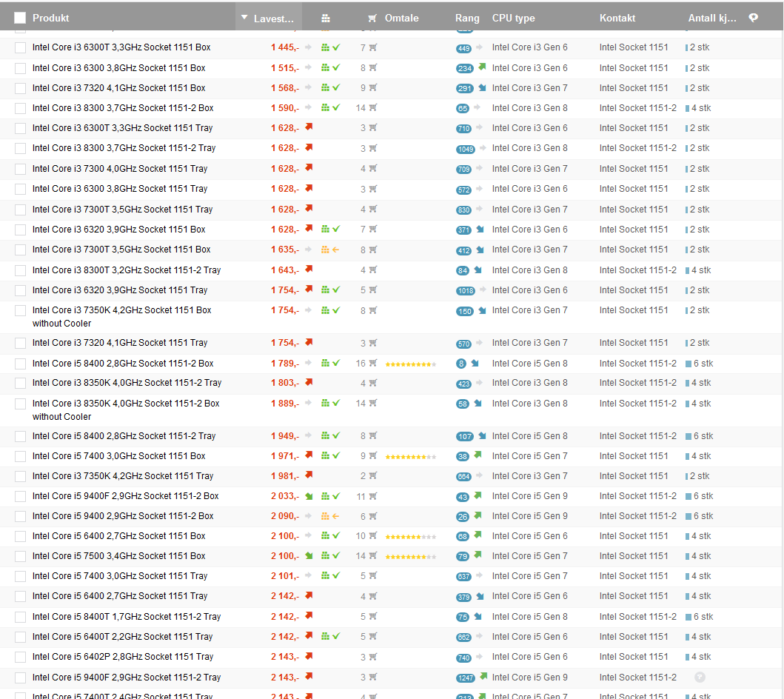Select checkbox for Intel Core i3 8300 Box
Viewport: 784px width, 699px height.
(20, 109)
